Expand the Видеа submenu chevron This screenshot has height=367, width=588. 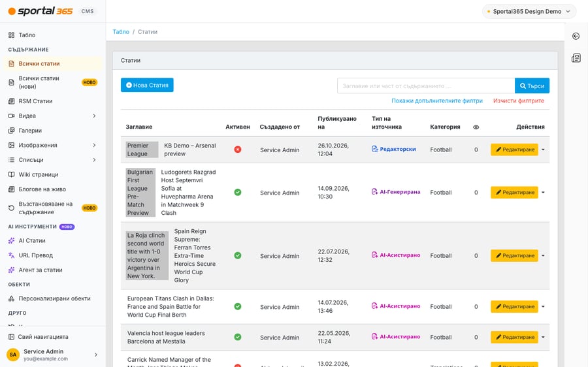94,116
